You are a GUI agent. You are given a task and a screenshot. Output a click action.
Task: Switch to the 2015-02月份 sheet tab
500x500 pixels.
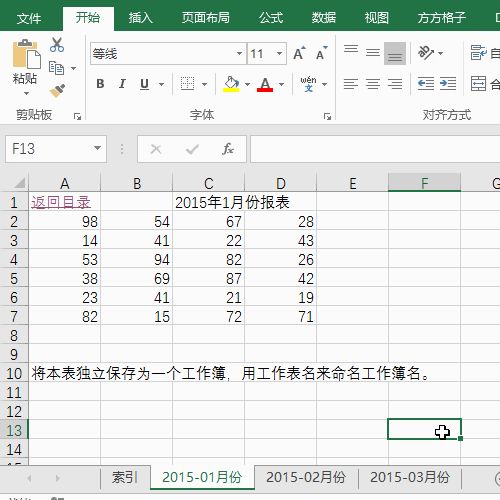tap(306, 477)
